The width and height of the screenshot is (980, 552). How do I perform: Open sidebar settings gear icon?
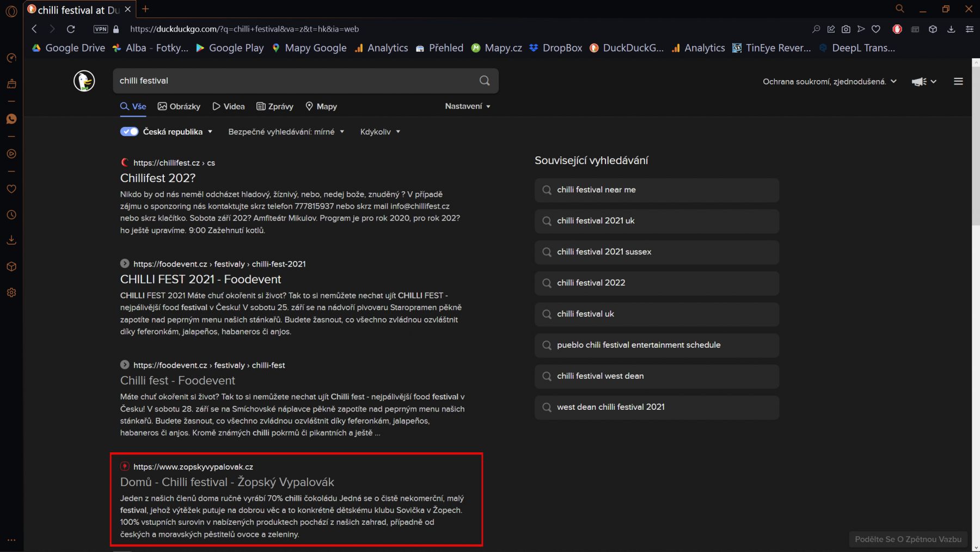(11, 293)
